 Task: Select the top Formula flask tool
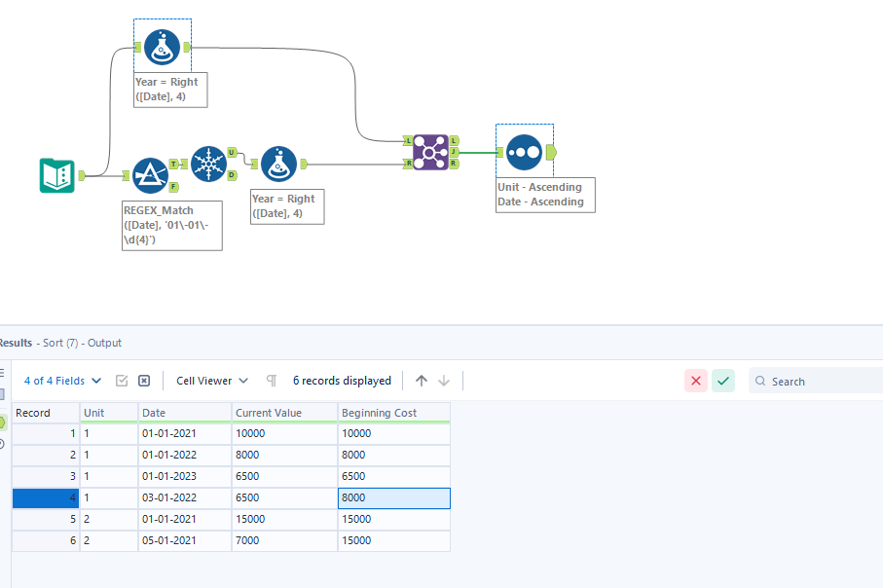click(163, 48)
